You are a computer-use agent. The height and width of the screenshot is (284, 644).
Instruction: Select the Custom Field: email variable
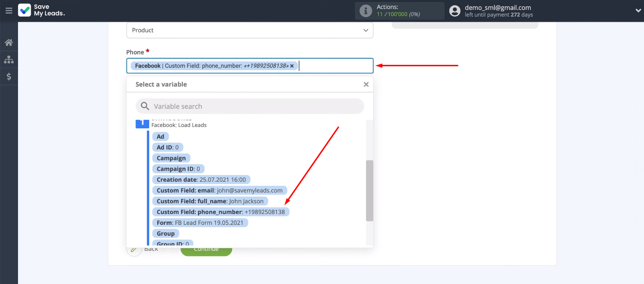click(220, 190)
